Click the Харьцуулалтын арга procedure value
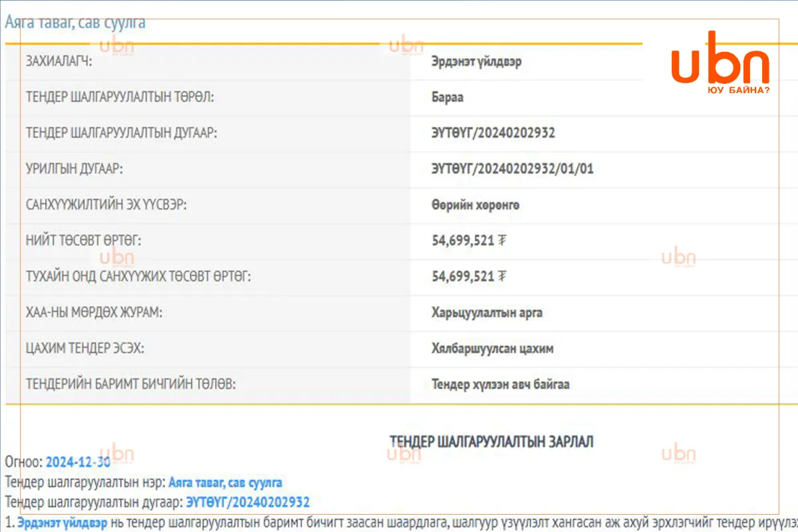The image size is (798, 532). point(487,313)
